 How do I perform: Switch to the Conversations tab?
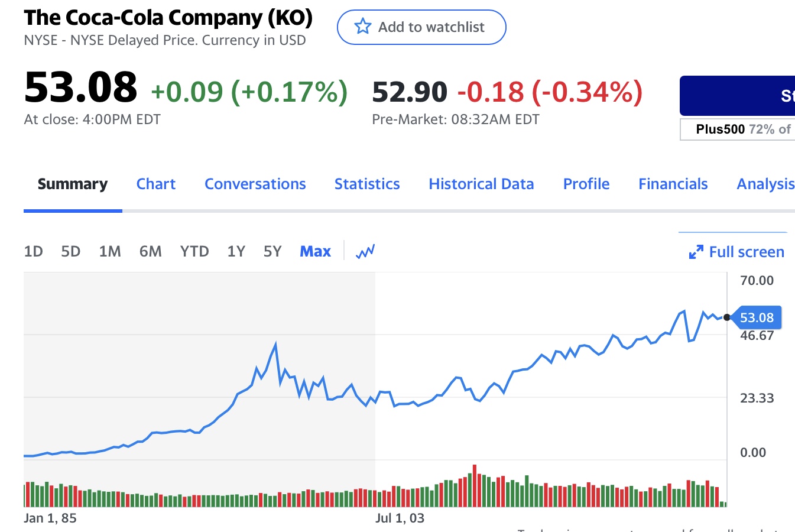point(255,184)
